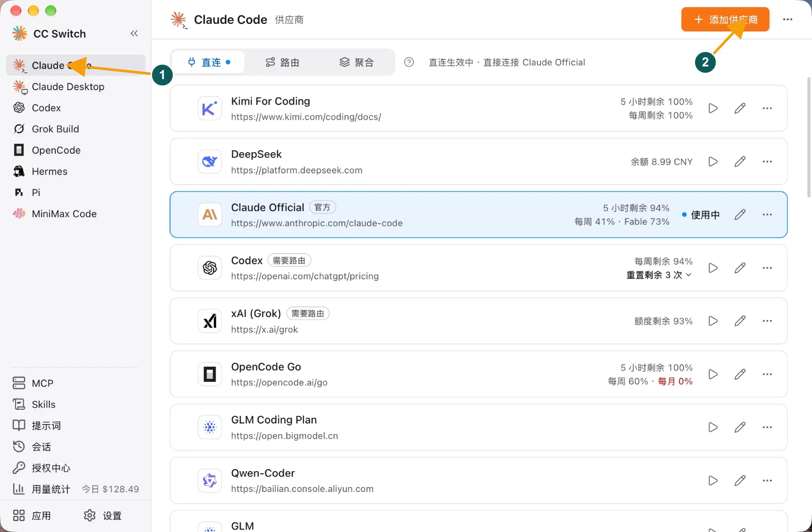
Task: Open https://platform.deepseek.com link
Action: (x=297, y=170)
